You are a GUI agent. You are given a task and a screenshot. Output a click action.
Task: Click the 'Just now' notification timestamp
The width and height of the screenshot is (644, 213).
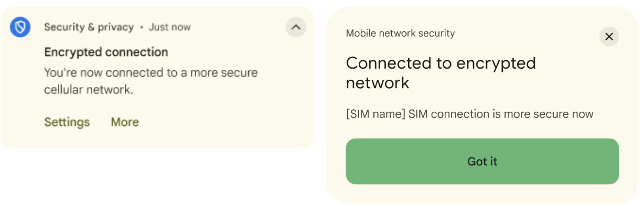tap(169, 27)
